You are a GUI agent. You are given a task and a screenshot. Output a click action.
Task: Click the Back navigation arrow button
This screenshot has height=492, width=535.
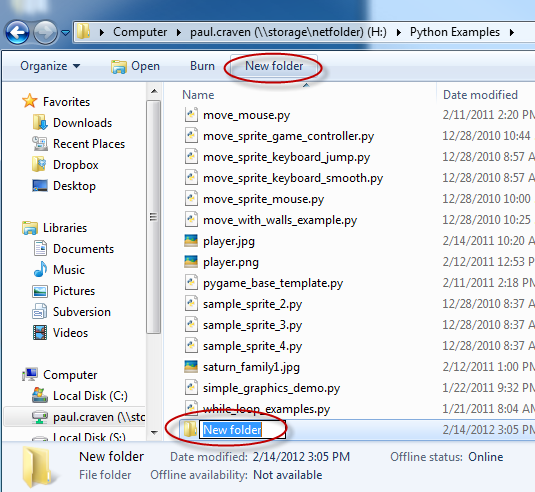click(x=17, y=32)
